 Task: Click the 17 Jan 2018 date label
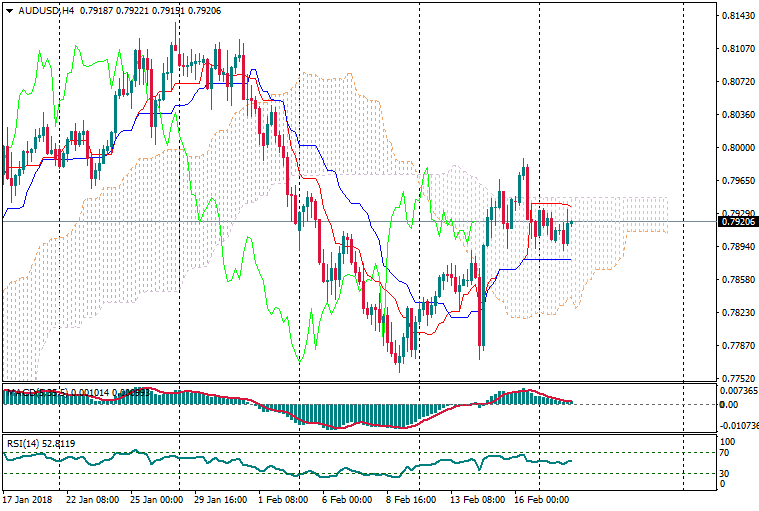pos(27,498)
